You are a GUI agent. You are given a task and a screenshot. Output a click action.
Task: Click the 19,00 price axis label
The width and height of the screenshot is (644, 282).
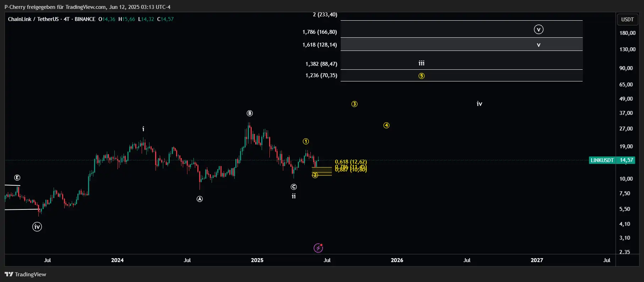click(626, 147)
